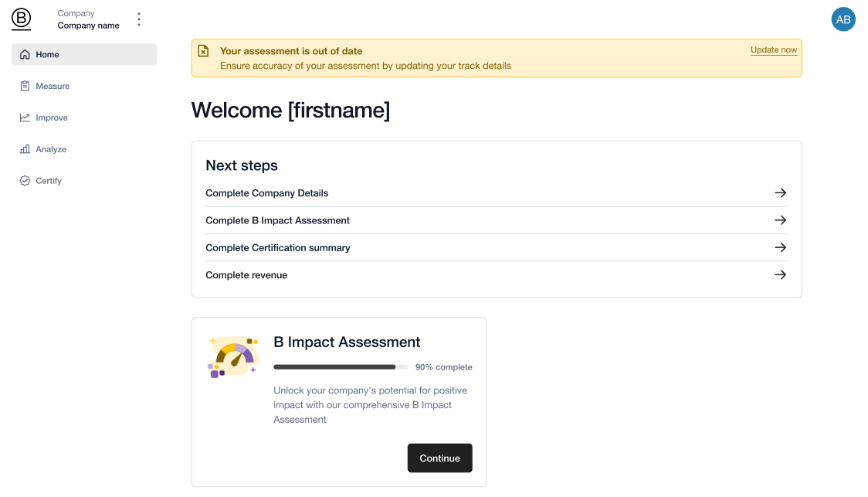Open Complete Company Details step
868x497 pixels.
click(x=496, y=192)
